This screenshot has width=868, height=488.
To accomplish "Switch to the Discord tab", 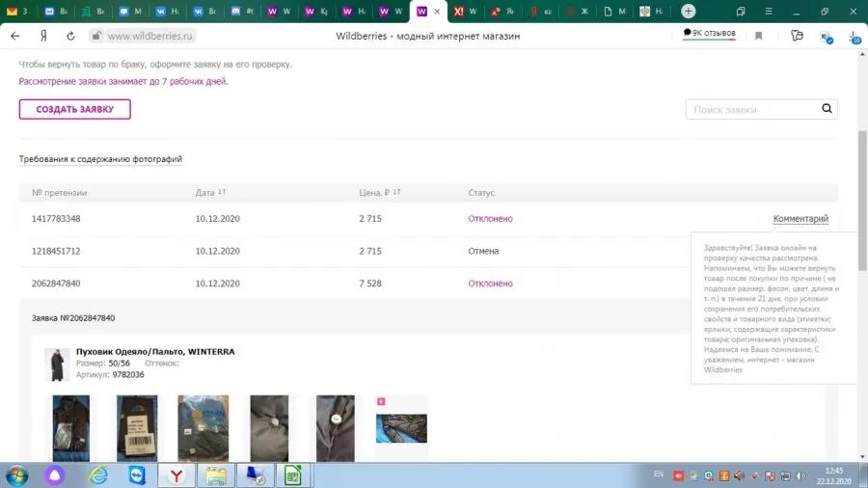I will (242, 12).
